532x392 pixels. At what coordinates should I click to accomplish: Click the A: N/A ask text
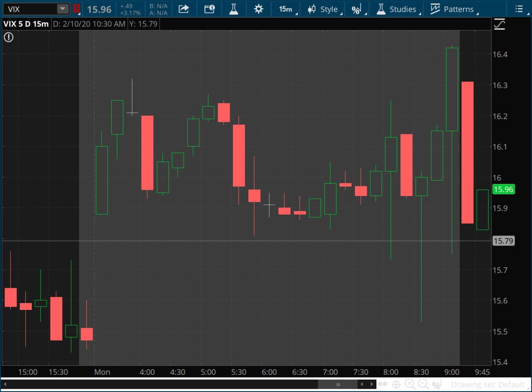[x=158, y=13]
